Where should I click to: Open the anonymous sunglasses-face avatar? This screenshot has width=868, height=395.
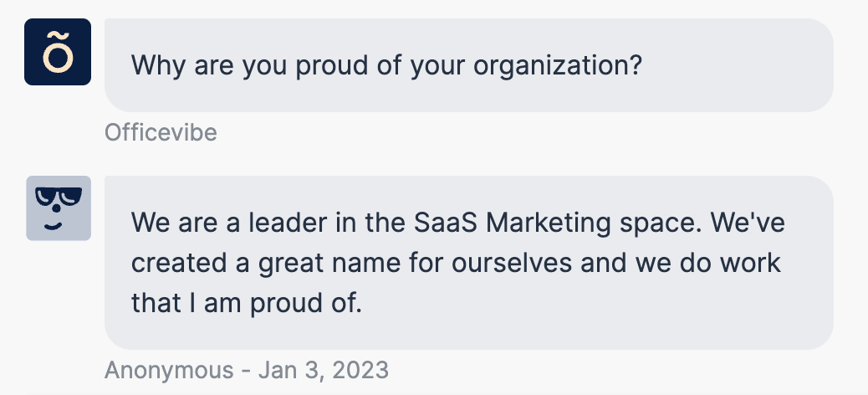59,208
